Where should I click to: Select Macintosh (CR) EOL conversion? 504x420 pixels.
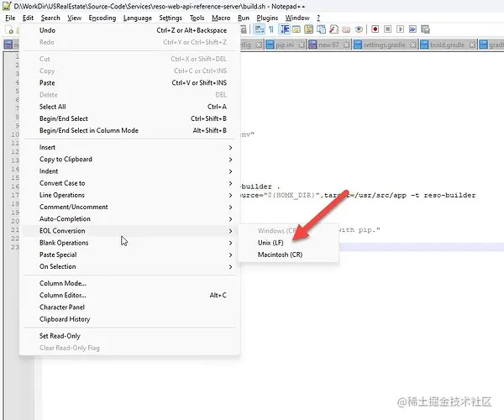[288, 255]
